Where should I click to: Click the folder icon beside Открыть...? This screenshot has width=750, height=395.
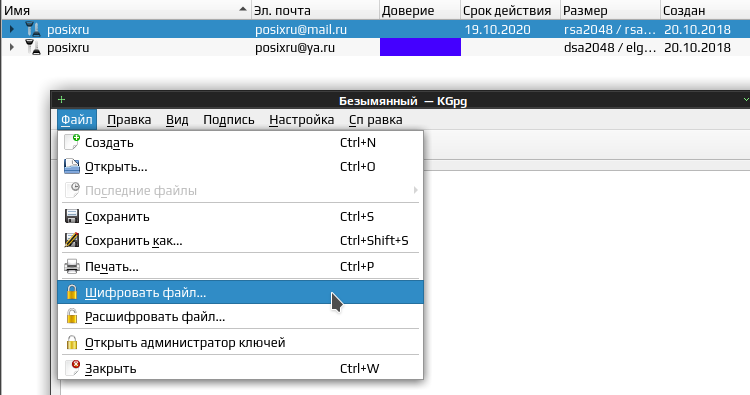click(x=72, y=166)
